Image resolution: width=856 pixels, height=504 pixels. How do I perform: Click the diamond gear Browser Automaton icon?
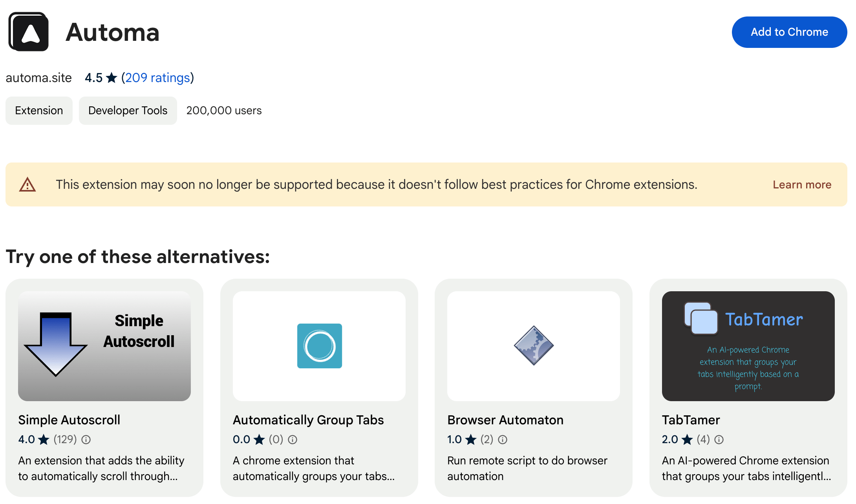point(534,346)
